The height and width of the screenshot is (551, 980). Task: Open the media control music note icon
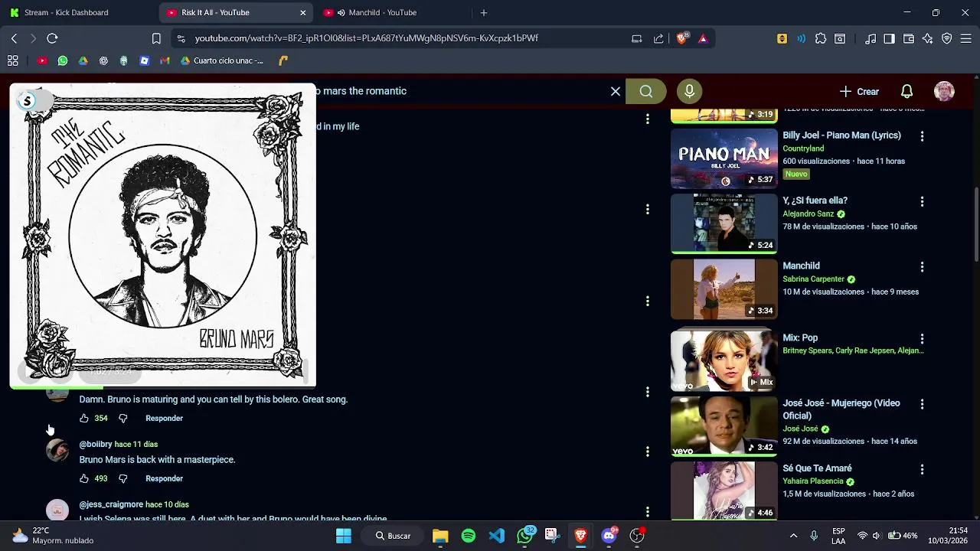tap(870, 38)
